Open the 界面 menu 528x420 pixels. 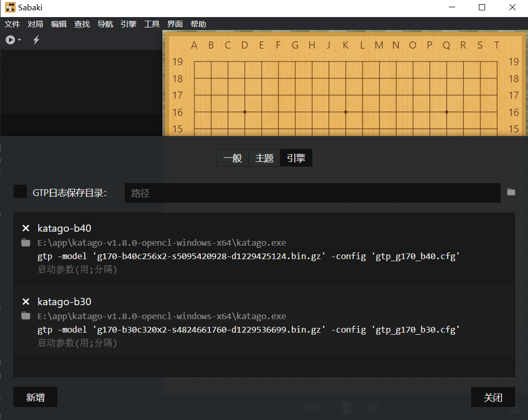click(x=175, y=24)
